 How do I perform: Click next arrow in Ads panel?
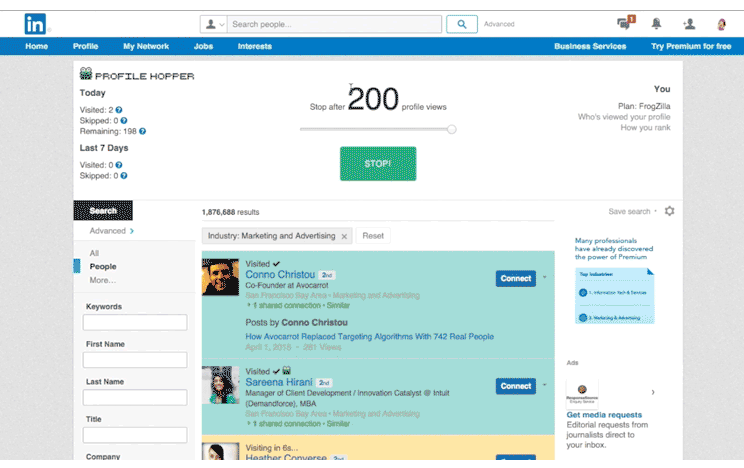[x=653, y=392]
